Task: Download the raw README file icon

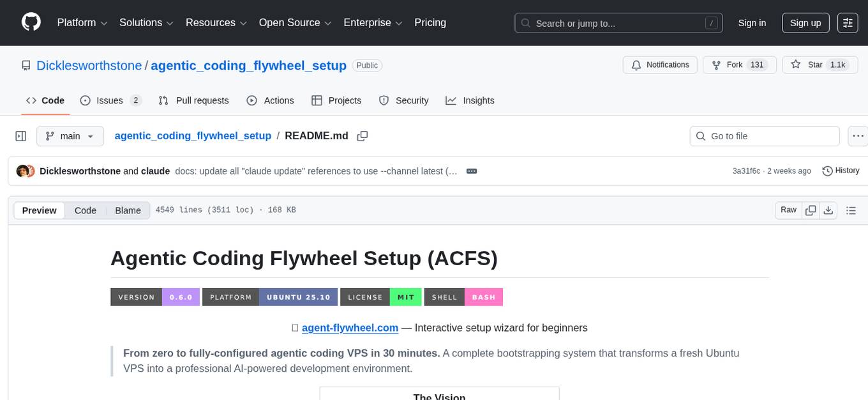Action: pos(829,210)
